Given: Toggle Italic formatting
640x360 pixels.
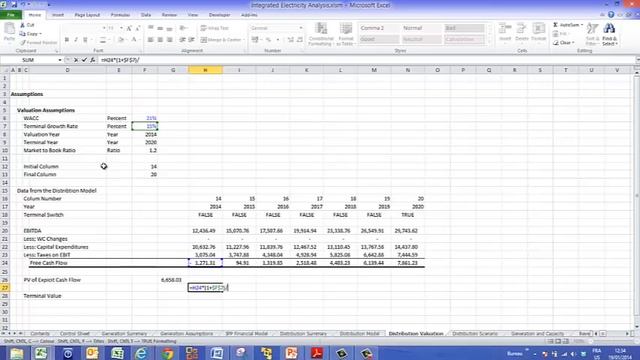Looking at the screenshot, I should [x=76, y=40].
